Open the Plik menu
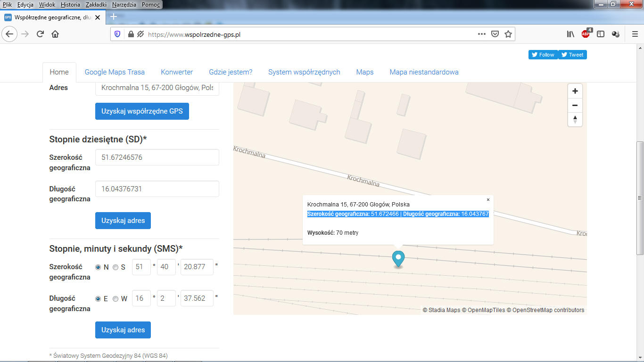 pos(7,5)
